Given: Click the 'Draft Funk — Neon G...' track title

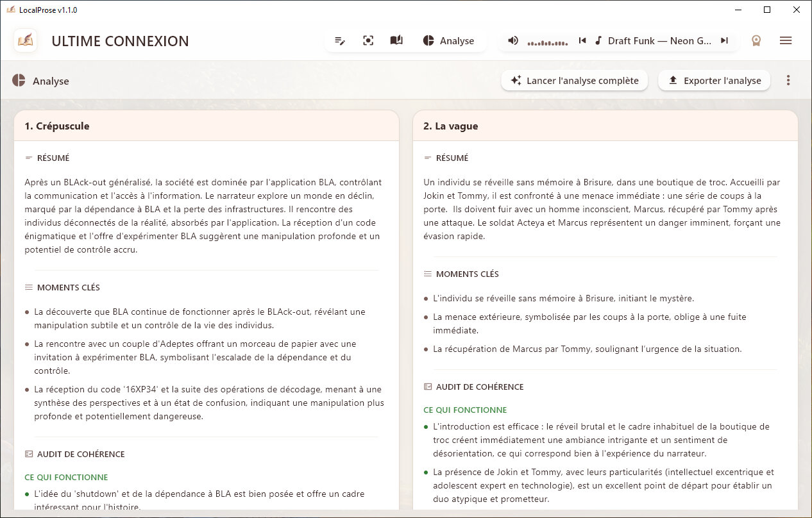Looking at the screenshot, I should [x=659, y=41].
